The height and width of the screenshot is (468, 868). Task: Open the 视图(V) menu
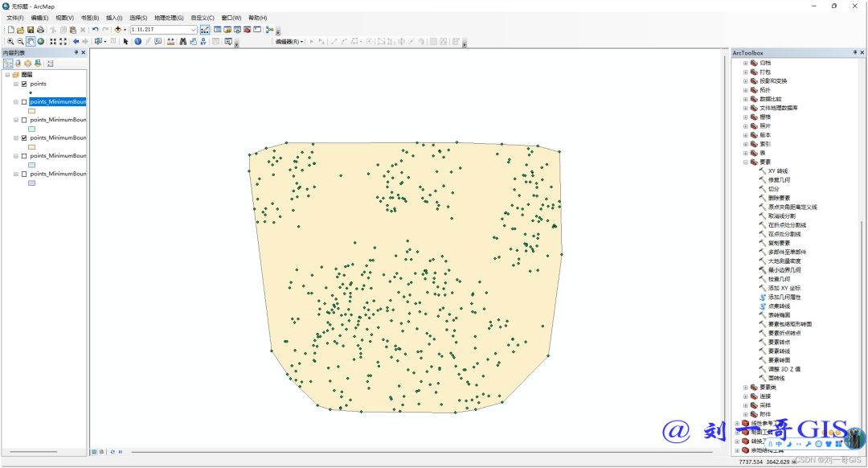[65, 18]
